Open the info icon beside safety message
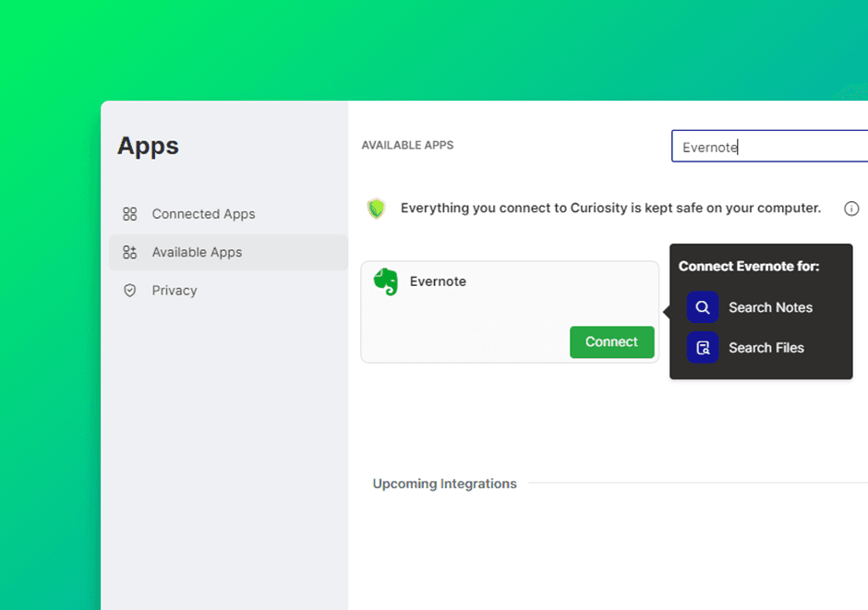The width and height of the screenshot is (868, 610). point(851,209)
